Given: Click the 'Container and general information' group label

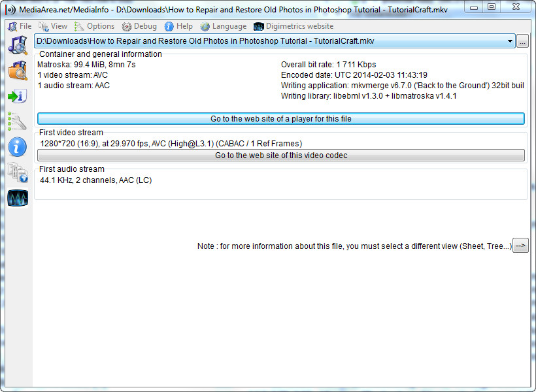Looking at the screenshot, I should pyautogui.click(x=101, y=54).
